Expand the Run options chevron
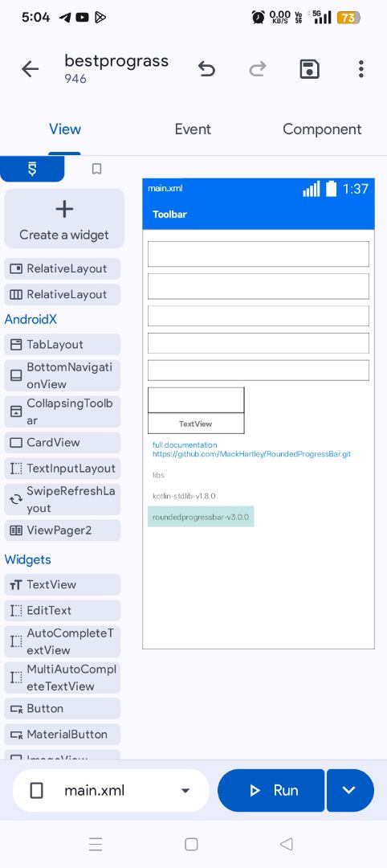 349,791
